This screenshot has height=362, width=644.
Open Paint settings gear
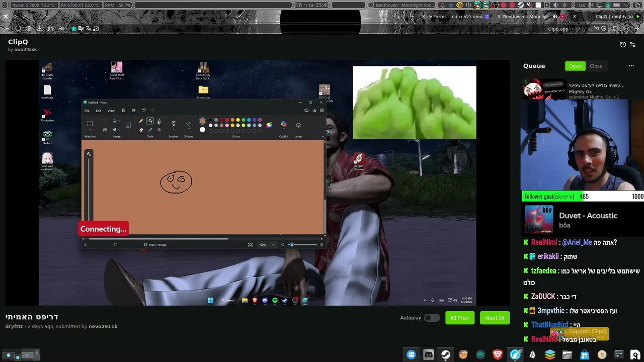[x=321, y=111]
